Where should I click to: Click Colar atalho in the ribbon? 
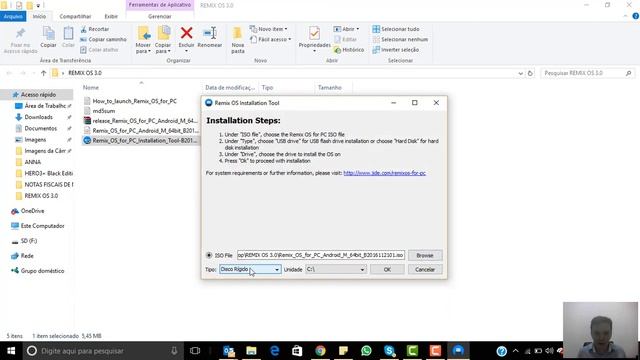pyautogui.click(x=99, y=49)
